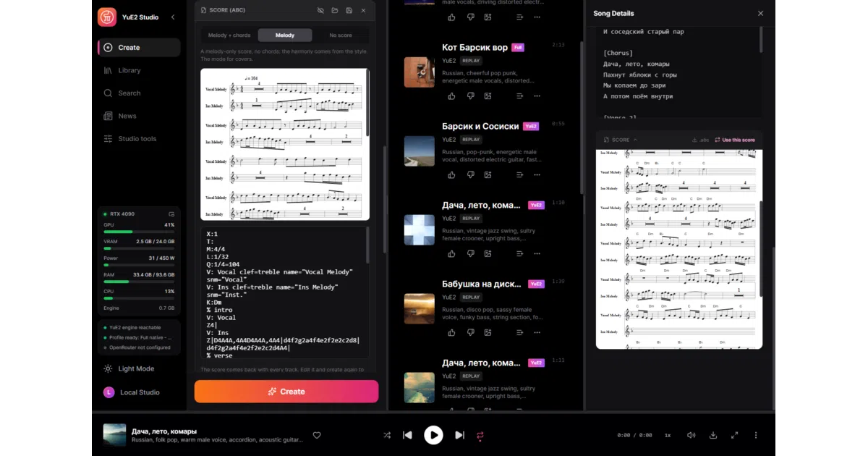Click the YuE2 Studio logo icon
This screenshot has height=456, width=868.
click(x=107, y=17)
